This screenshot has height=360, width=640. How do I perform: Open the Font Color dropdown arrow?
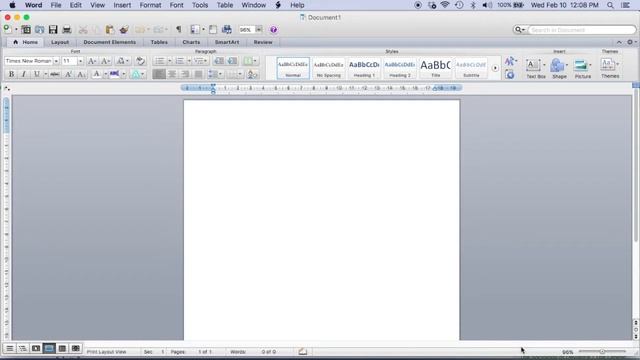(105, 74)
